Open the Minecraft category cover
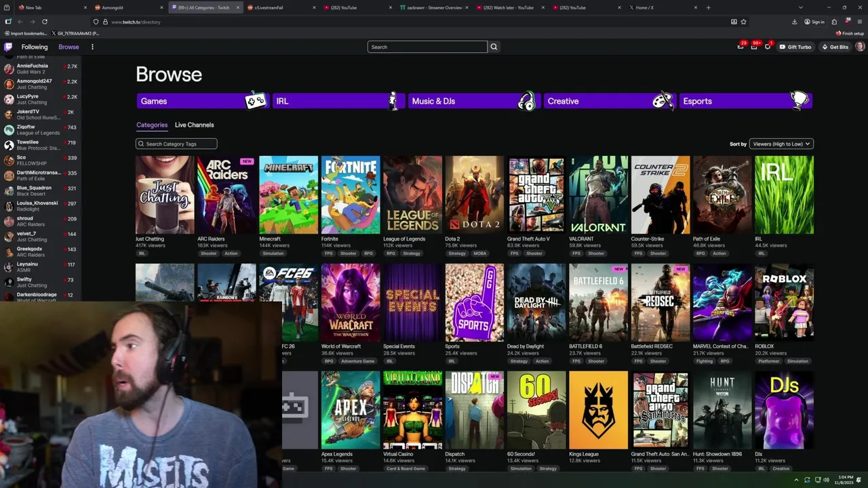Image resolution: width=868 pixels, height=488 pixels. [x=288, y=195]
